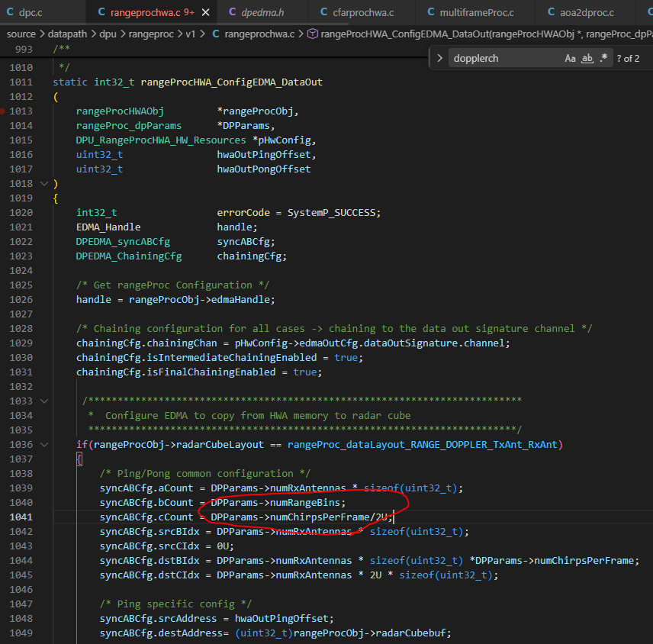
Task: Open the datapath breadcrumb folder
Action: click(x=67, y=34)
